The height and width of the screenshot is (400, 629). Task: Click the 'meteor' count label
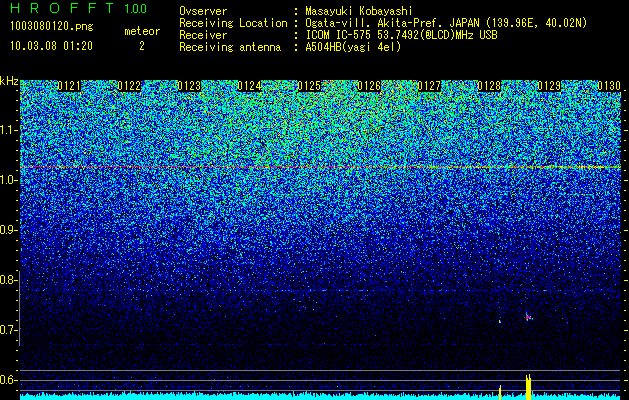pos(142,31)
